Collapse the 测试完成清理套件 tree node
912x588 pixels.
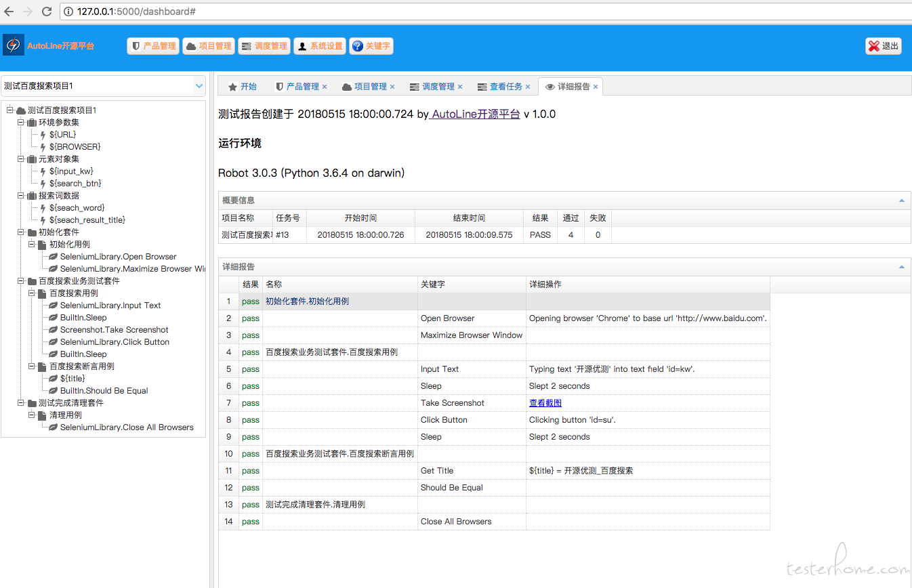(20, 403)
